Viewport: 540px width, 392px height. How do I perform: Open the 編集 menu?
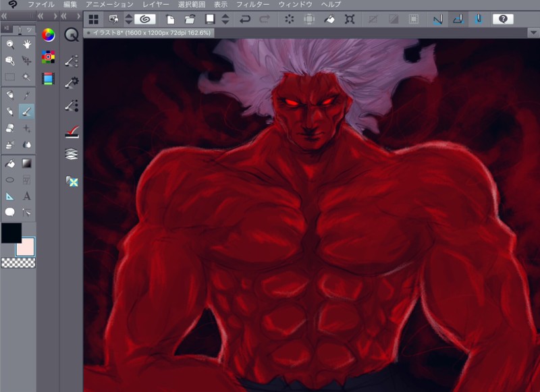tap(70, 5)
